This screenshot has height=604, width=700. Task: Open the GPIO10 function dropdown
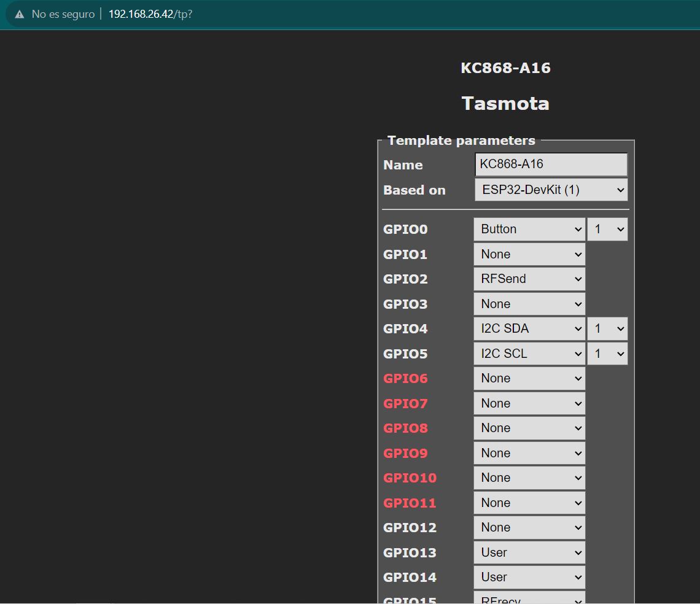[x=529, y=478]
